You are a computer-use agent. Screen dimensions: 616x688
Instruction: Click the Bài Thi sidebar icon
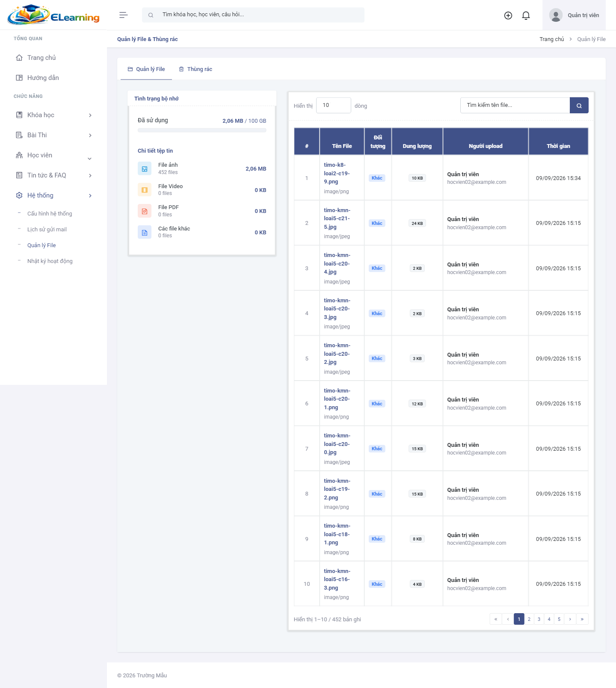[x=19, y=135]
